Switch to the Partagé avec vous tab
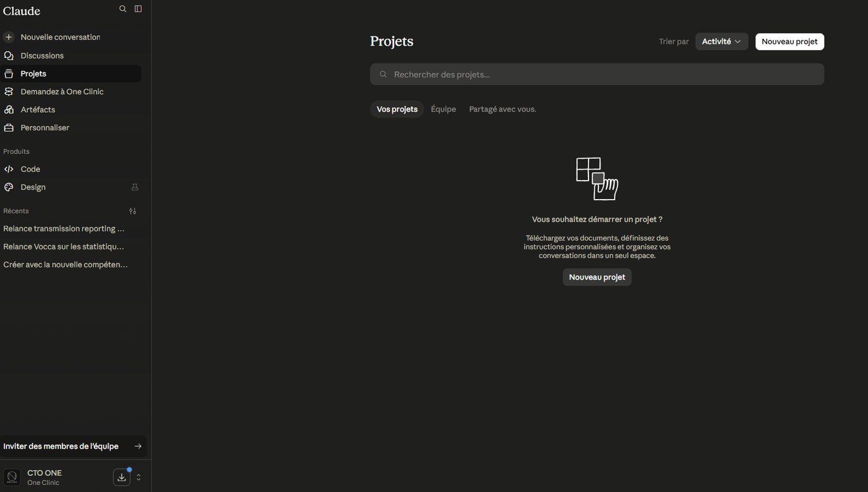This screenshot has height=492, width=868. pyautogui.click(x=502, y=109)
